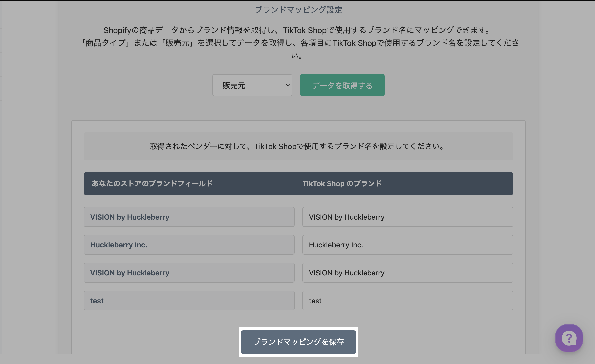Click store brand field Huckleberry Inc.
595x364 pixels.
click(189, 245)
